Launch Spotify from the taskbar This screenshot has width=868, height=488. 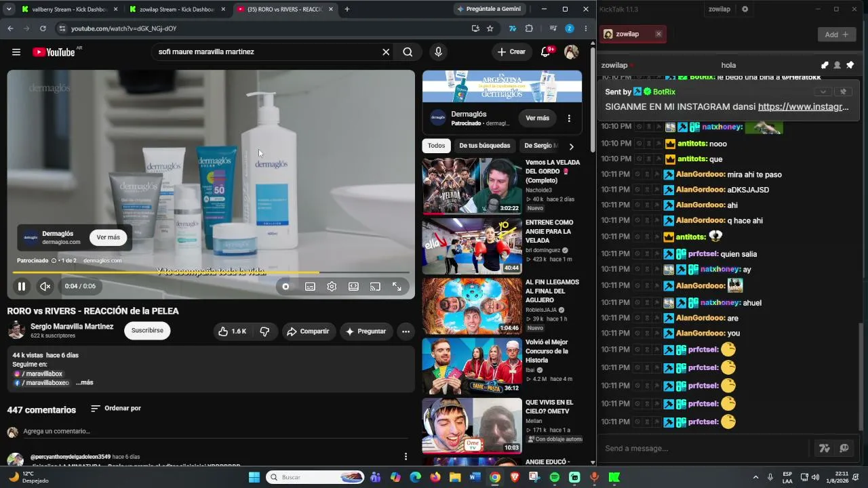[555, 477]
